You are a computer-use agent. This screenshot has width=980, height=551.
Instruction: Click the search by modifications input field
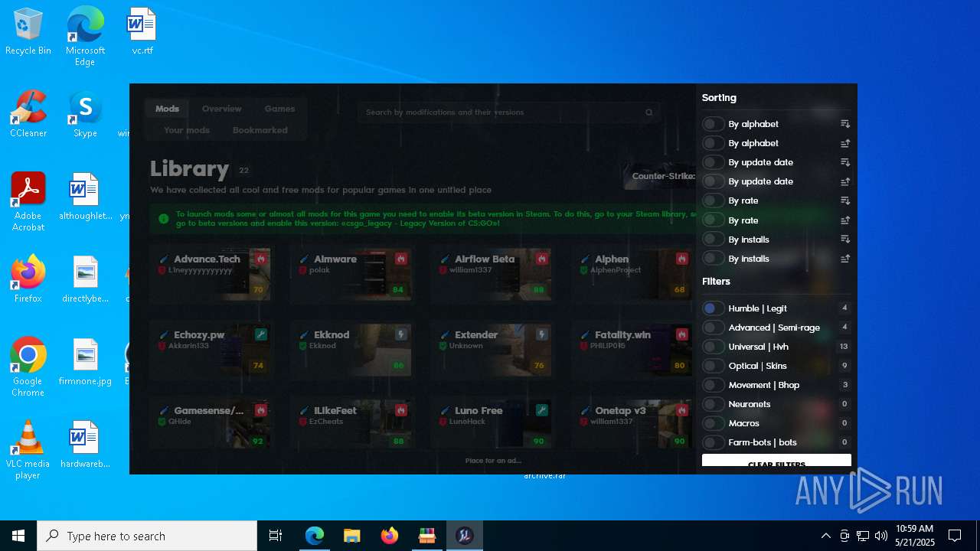[508, 112]
